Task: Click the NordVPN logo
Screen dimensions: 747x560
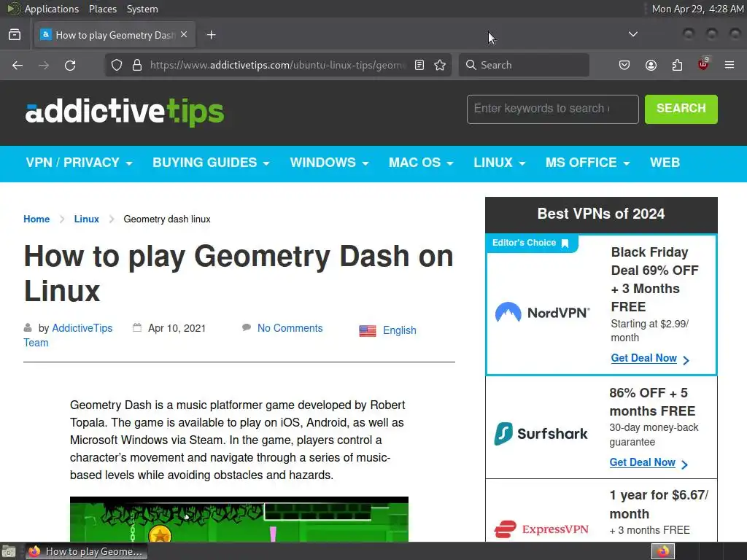Action: pos(543,312)
